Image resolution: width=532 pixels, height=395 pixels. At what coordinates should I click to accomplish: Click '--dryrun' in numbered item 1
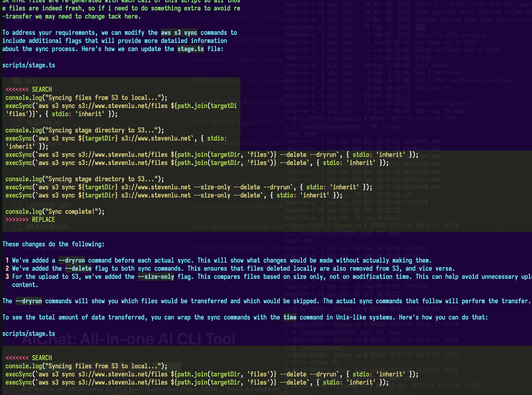click(x=72, y=261)
